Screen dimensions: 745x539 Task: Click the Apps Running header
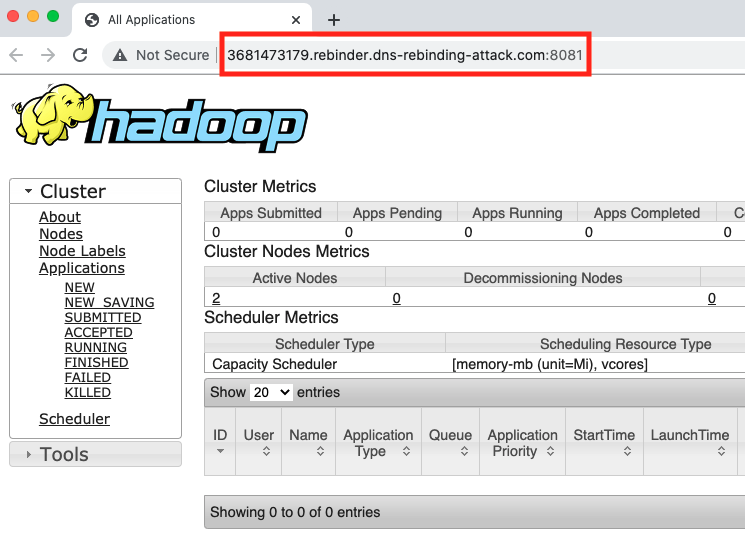[517, 213]
